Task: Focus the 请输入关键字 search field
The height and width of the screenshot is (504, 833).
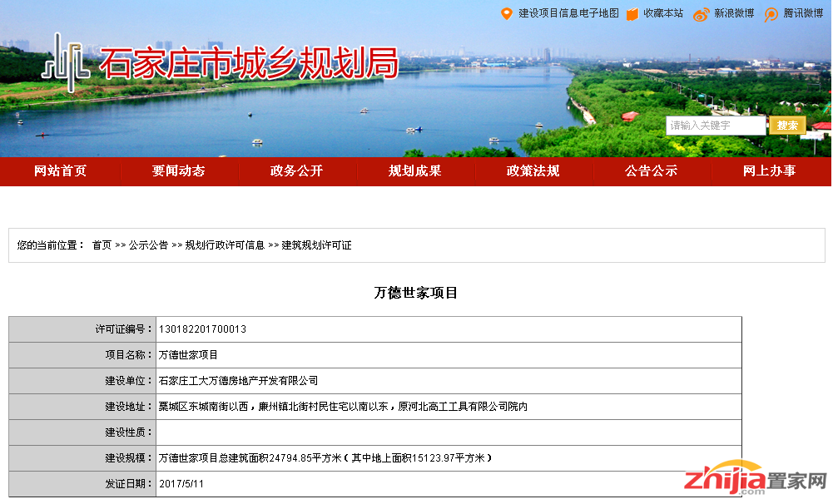Action: tap(716, 126)
